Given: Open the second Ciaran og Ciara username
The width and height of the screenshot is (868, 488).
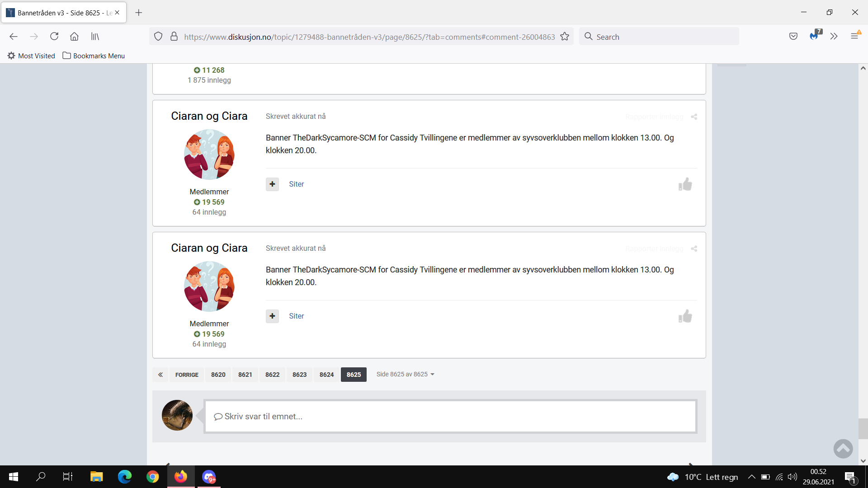Looking at the screenshot, I should (x=209, y=248).
